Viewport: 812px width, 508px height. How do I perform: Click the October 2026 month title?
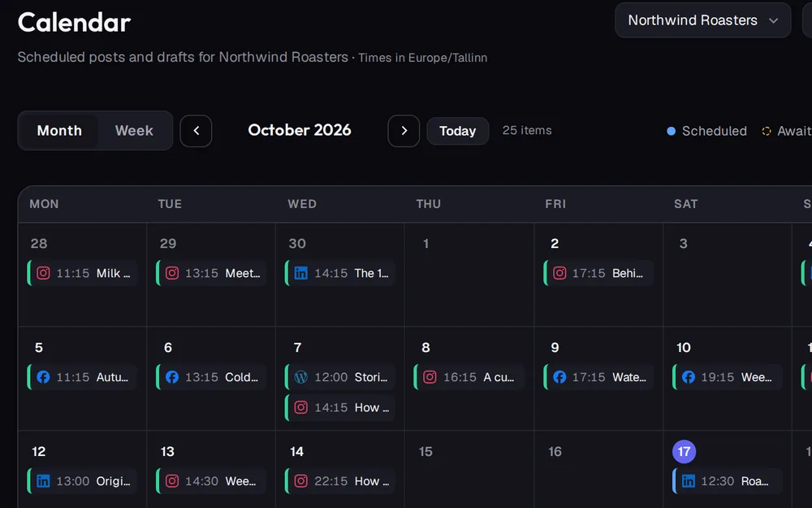[x=300, y=130]
